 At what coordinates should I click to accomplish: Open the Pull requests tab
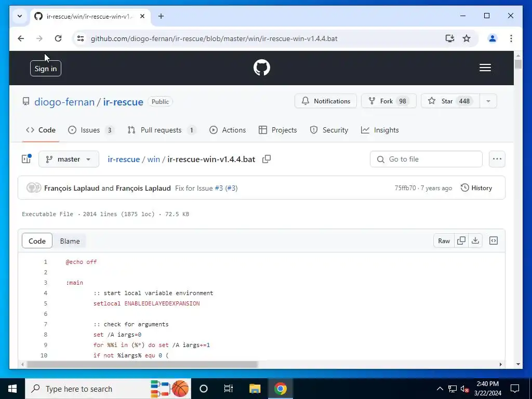(162, 130)
